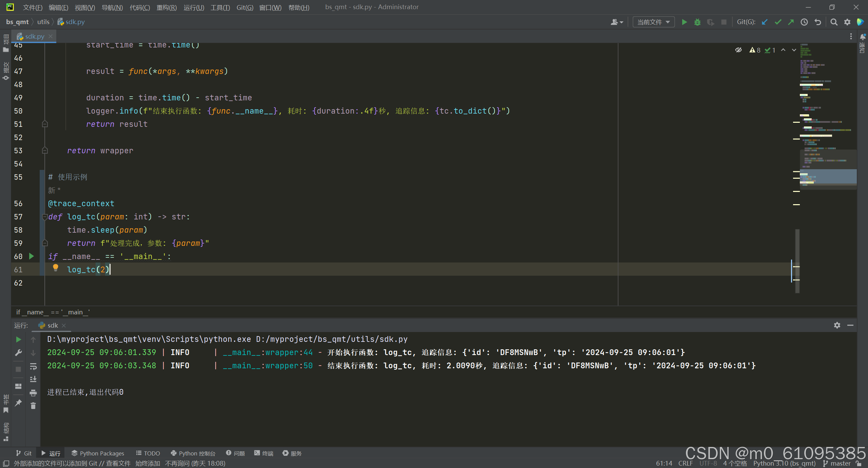Click the Git update project arrow
Image resolution: width=868 pixels, height=468 pixels.
(765, 22)
